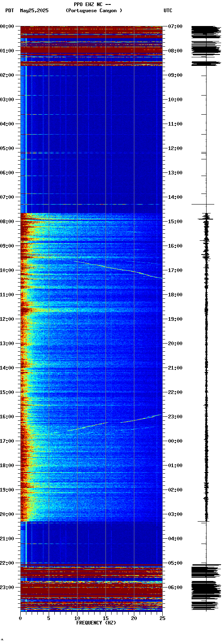Click the 12:00 label on PDT axis
The width and height of the screenshot is (224, 644).
7,319
